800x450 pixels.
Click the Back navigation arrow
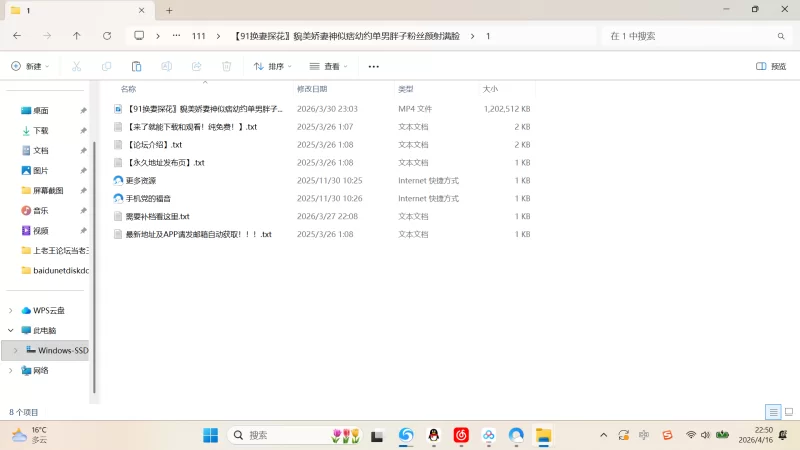pos(17,36)
